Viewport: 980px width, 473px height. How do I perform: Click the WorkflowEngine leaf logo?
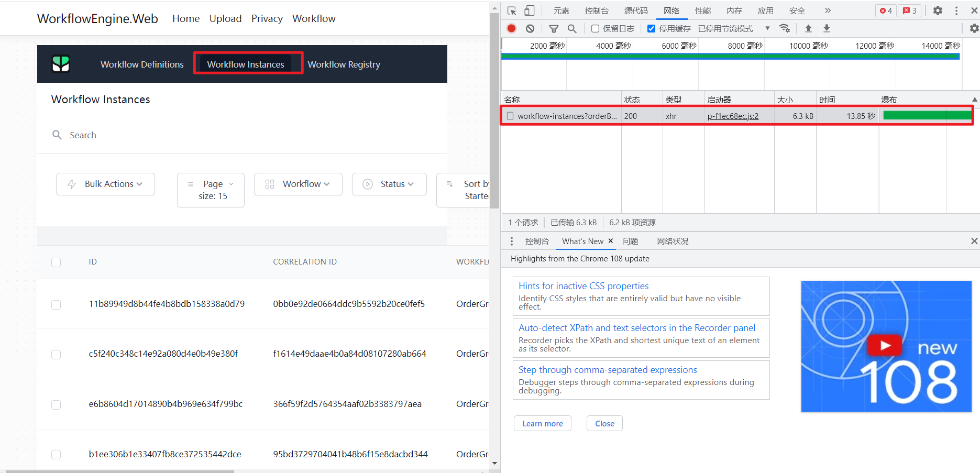(61, 63)
